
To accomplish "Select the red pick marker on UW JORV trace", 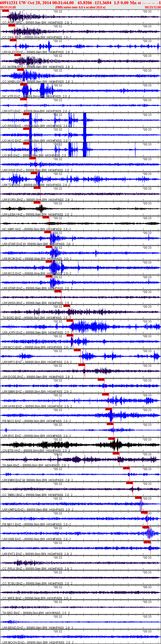I will click(x=70, y=321).
